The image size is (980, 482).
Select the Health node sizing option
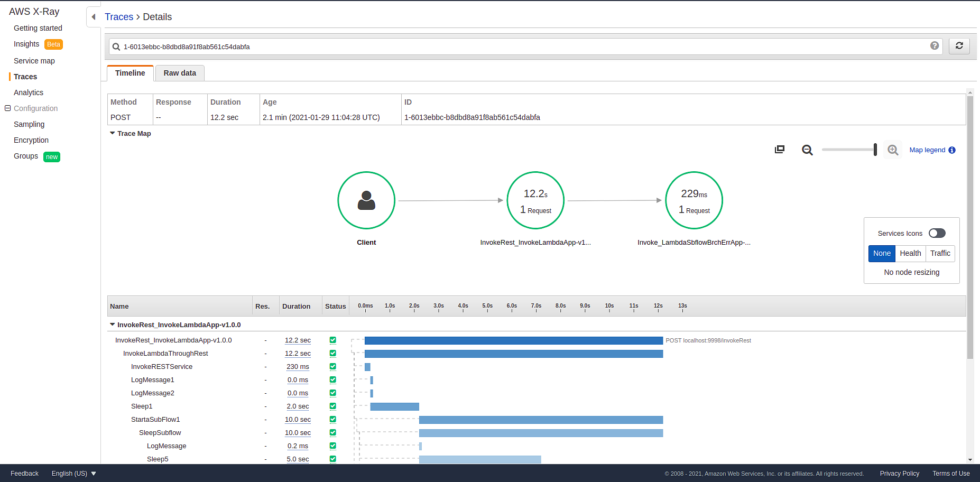click(910, 253)
